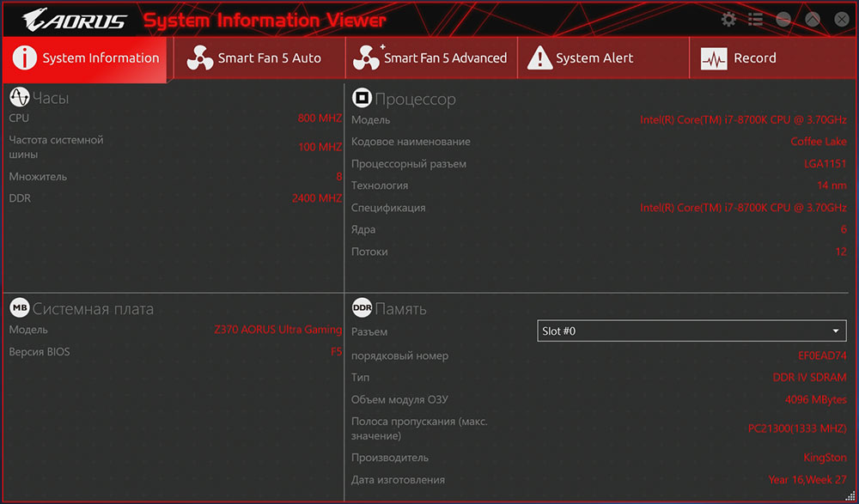Click the System Information info icon
859x504 pixels.
[x=25, y=58]
